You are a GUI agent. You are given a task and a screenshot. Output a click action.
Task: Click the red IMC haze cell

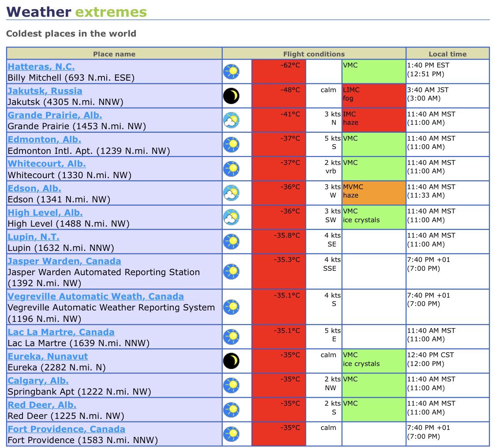tap(374, 120)
